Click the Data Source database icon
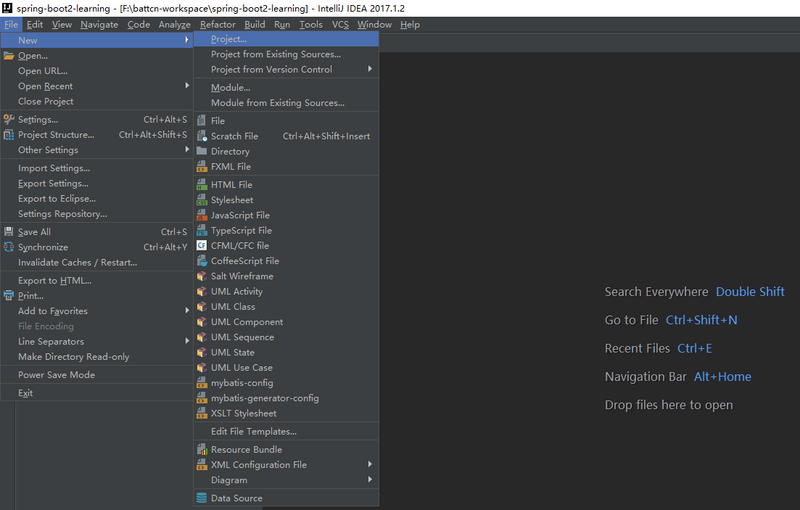The height and width of the screenshot is (510, 800). coord(202,498)
